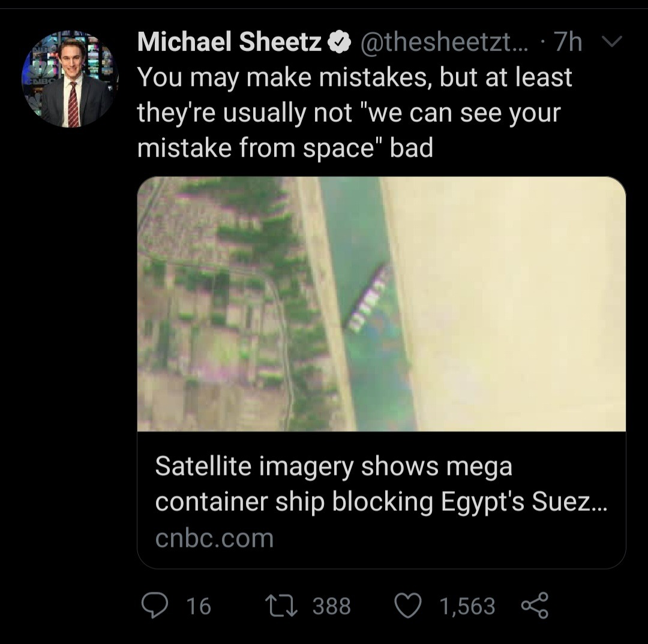Click the "container ship blocking Egypt's Suez" line
The height and width of the screenshot is (644, 648).
381,502
